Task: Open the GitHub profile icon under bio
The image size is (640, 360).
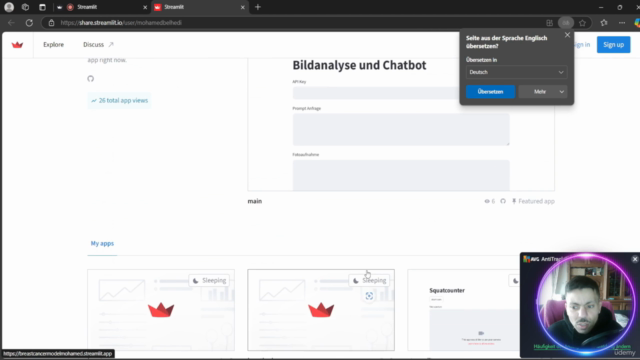Action: pos(91,79)
